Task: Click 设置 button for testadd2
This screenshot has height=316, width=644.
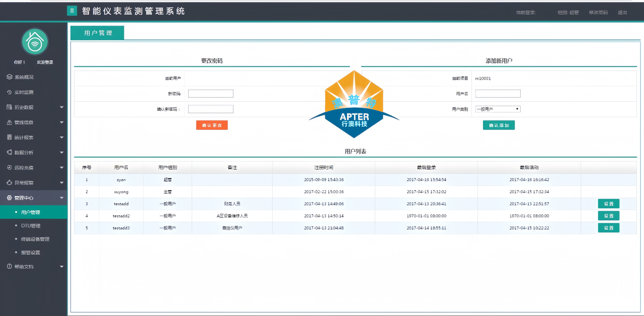Action: [x=609, y=216]
